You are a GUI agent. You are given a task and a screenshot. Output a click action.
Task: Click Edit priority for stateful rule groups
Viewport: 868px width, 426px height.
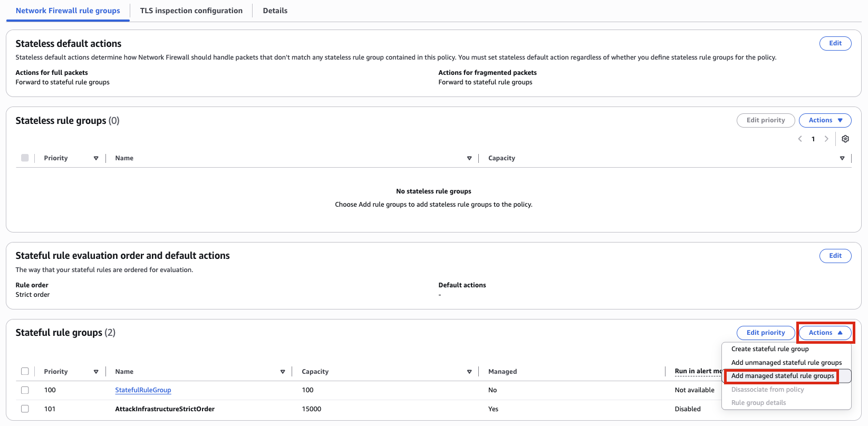point(765,333)
